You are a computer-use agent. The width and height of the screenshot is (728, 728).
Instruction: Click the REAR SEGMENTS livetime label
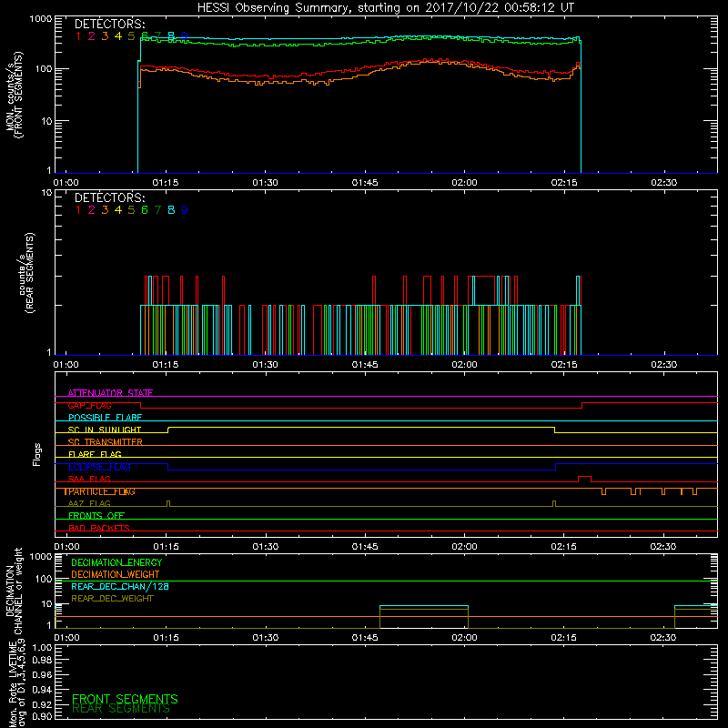pyautogui.click(x=121, y=709)
